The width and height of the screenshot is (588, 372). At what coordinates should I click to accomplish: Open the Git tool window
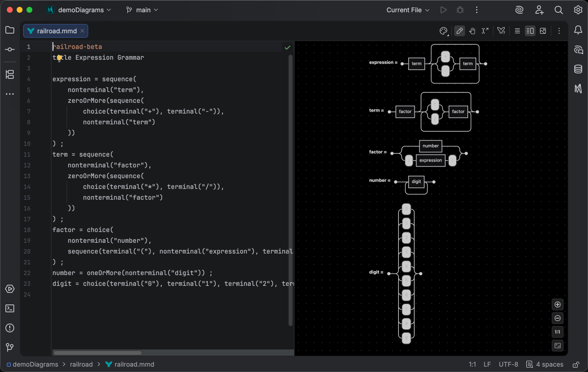click(10, 348)
